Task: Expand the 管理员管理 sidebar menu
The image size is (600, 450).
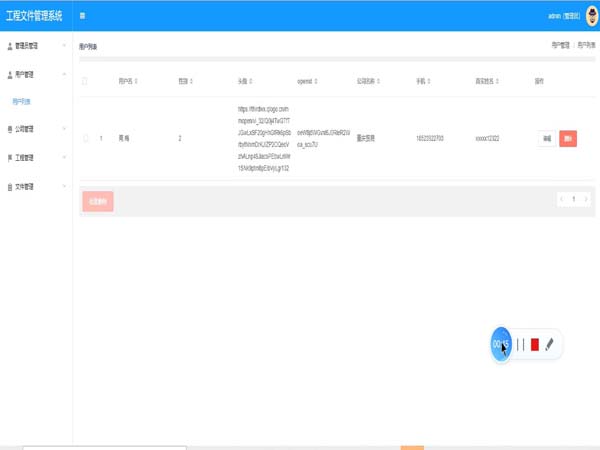Action: (x=34, y=46)
